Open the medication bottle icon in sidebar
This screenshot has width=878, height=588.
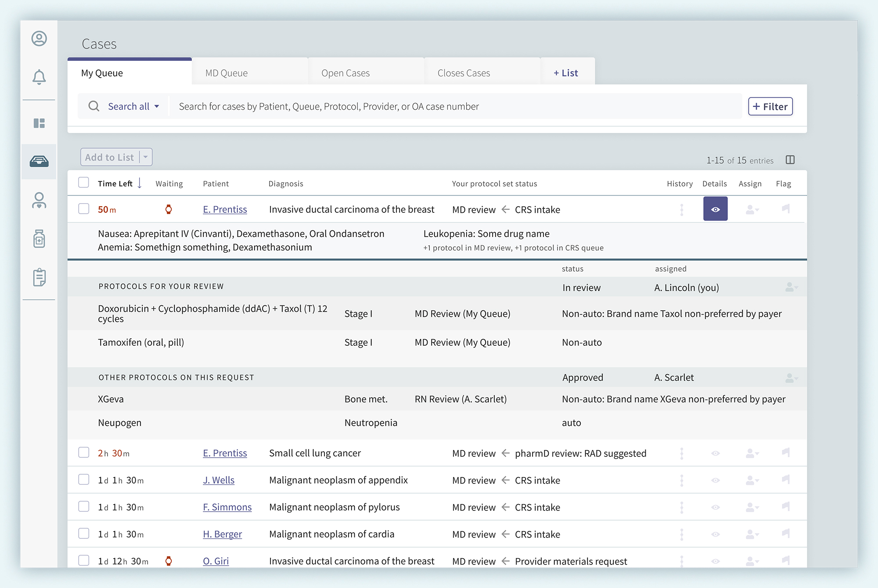[x=39, y=239]
